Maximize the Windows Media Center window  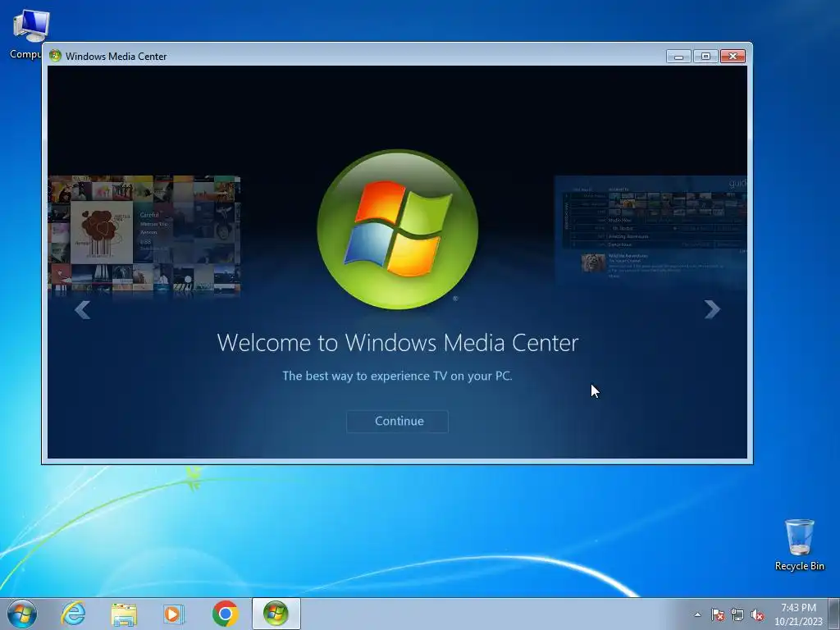705,57
